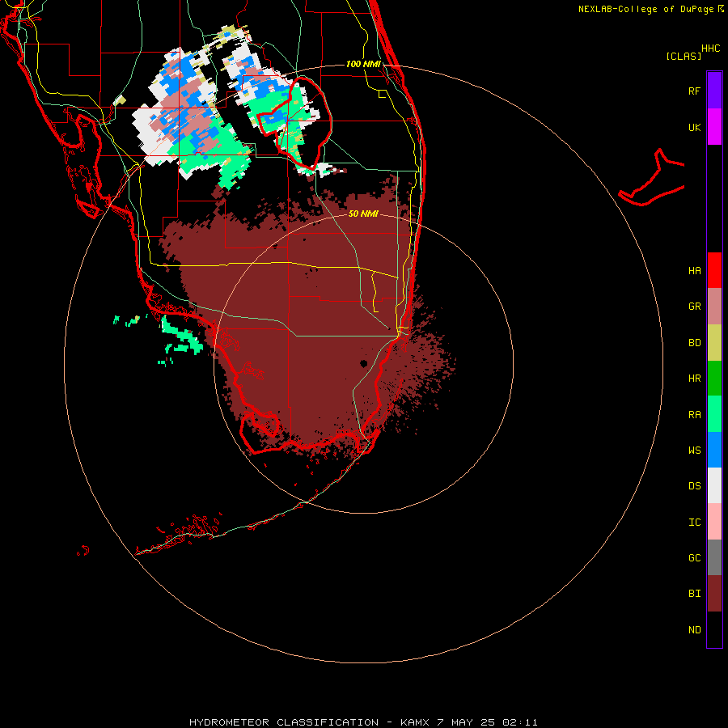Select the GR legend color block
The image size is (728, 728).
[714, 307]
